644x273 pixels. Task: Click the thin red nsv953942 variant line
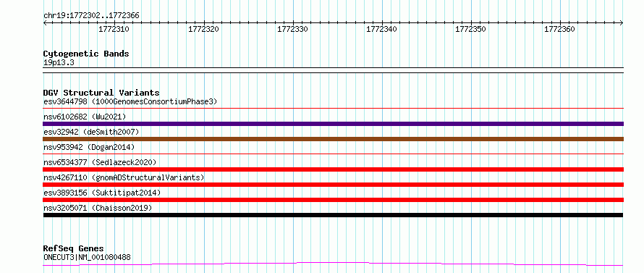click(x=333, y=154)
